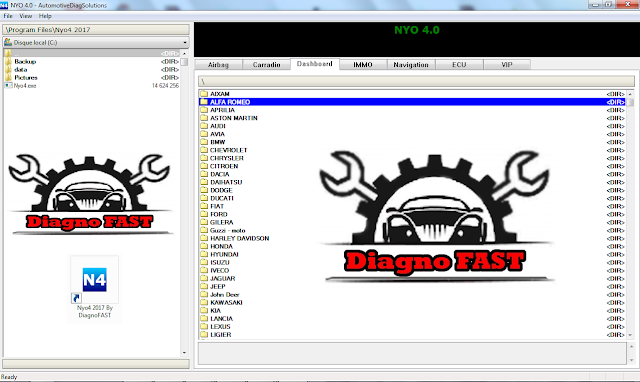Click the APRILIA folder icon
This screenshot has width=640, height=382.
pyautogui.click(x=204, y=110)
